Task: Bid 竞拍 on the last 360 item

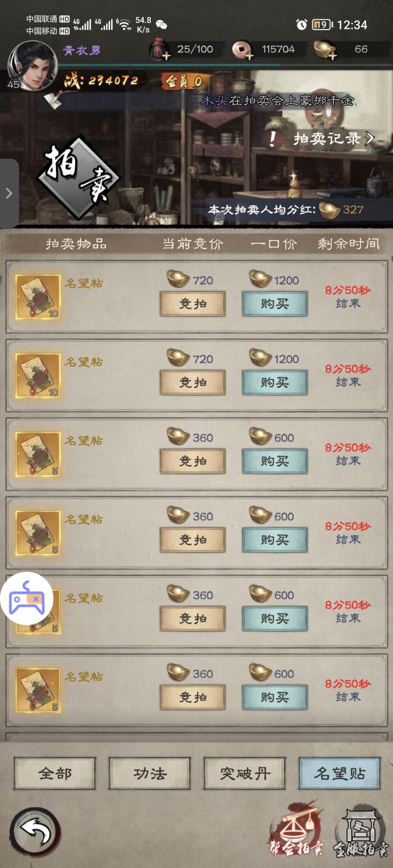Action: 193,697
